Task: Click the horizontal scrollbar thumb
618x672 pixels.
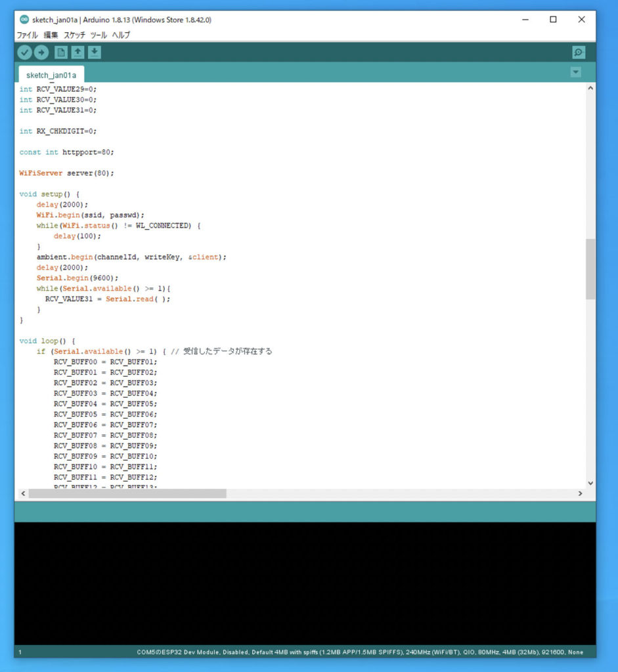Action: tap(127, 493)
